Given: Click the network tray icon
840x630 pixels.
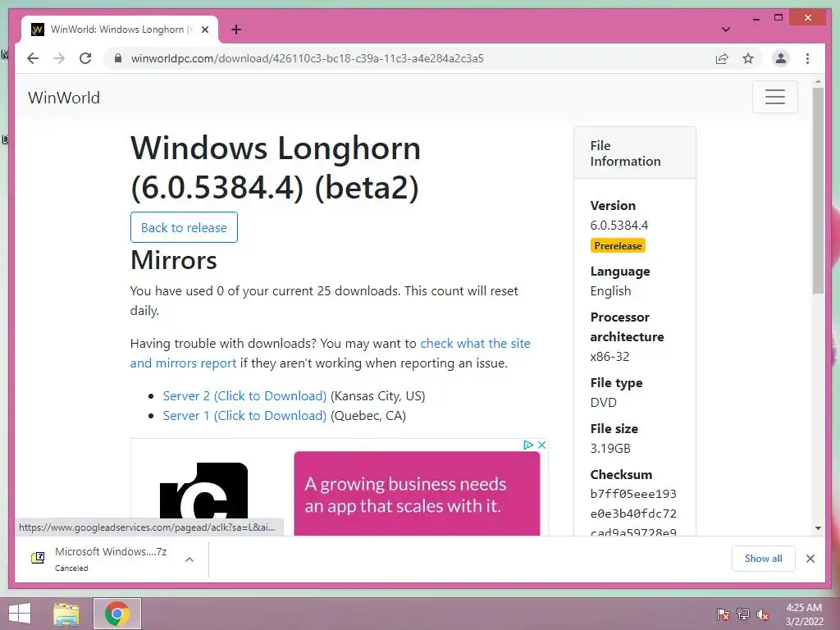Looking at the screenshot, I should point(743,614).
